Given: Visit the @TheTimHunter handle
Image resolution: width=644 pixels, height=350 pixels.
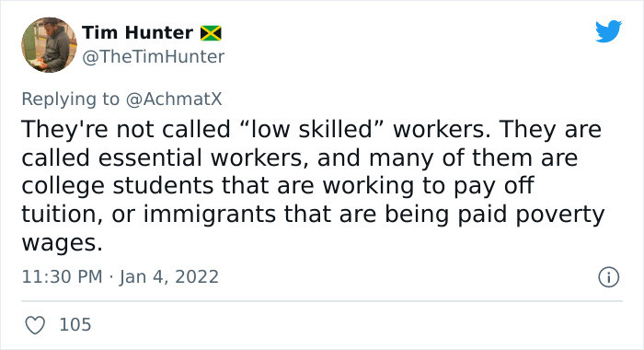Looking at the screenshot, I should pos(154,57).
